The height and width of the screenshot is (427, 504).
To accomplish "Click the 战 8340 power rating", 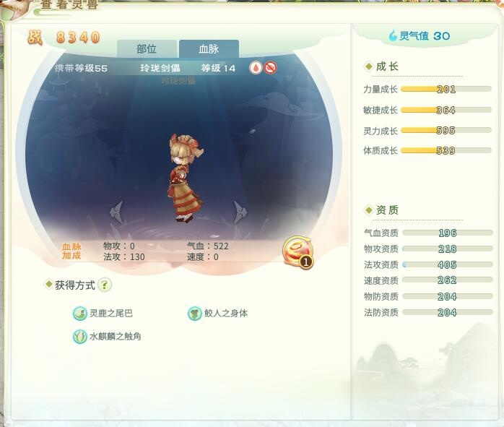I will tap(64, 38).
